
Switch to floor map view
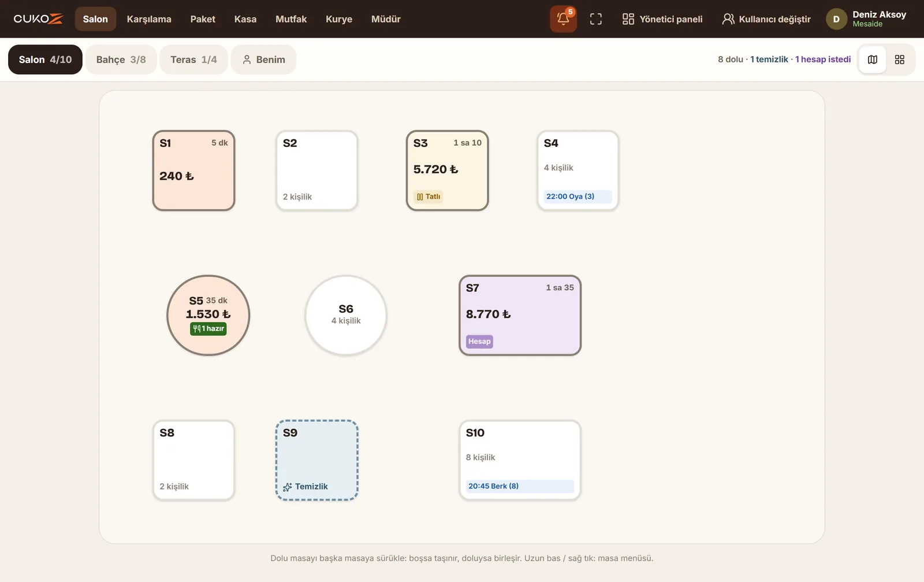pyautogui.click(x=873, y=60)
